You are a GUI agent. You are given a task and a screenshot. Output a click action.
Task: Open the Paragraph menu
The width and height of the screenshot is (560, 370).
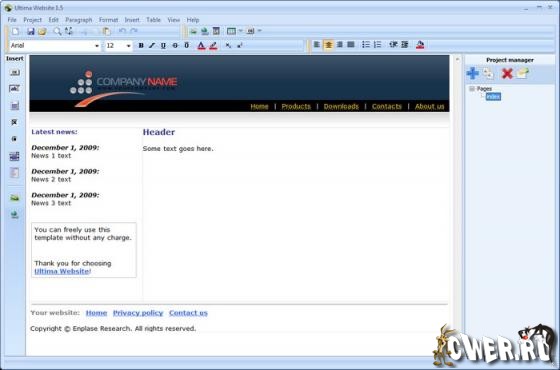pyautogui.click(x=79, y=20)
